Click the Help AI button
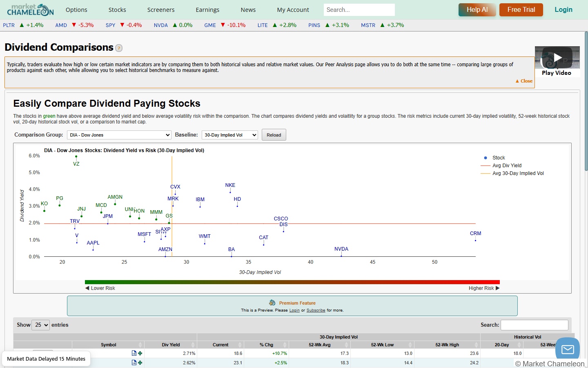 (477, 10)
